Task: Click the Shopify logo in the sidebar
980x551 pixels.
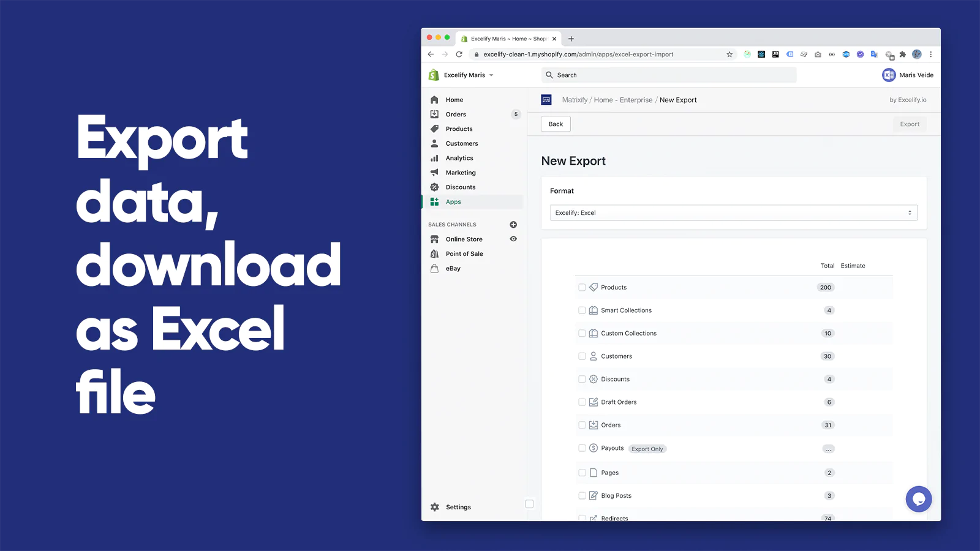Action: pyautogui.click(x=435, y=75)
